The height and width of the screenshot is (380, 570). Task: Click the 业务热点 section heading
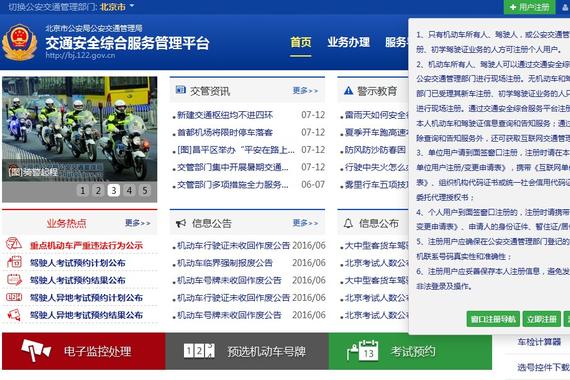[67, 223]
